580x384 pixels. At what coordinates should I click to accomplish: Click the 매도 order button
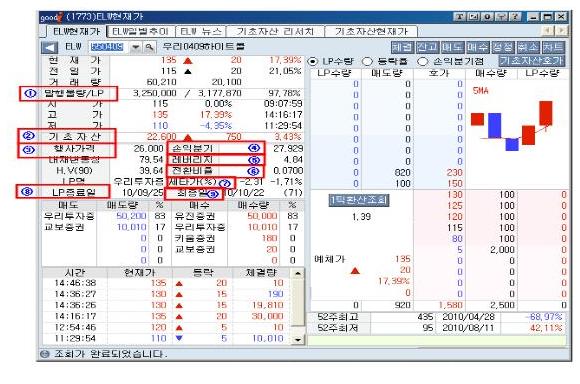pyautogui.click(x=452, y=47)
